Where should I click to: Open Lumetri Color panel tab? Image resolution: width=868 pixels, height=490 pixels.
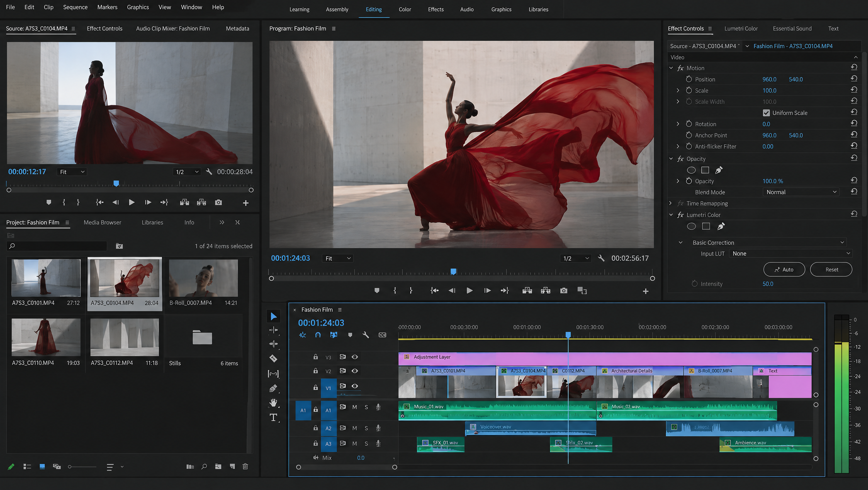pyautogui.click(x=741, y=29)
